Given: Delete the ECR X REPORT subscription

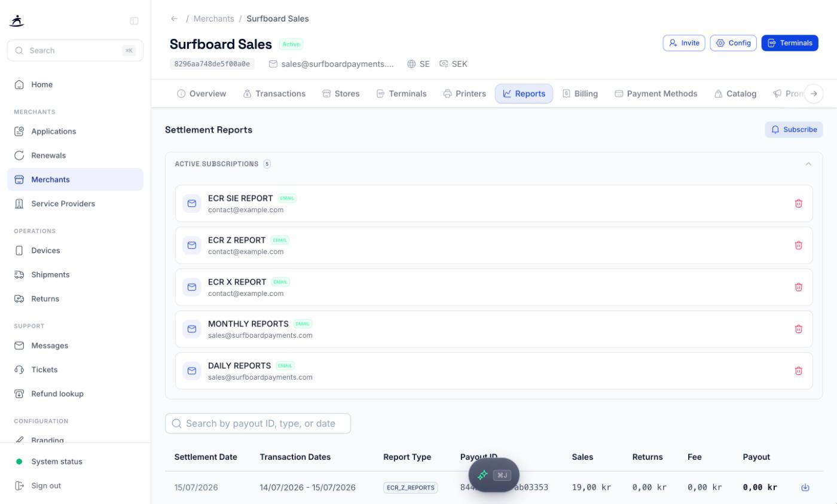Looking at the screenshot, I should click(798, 287).
